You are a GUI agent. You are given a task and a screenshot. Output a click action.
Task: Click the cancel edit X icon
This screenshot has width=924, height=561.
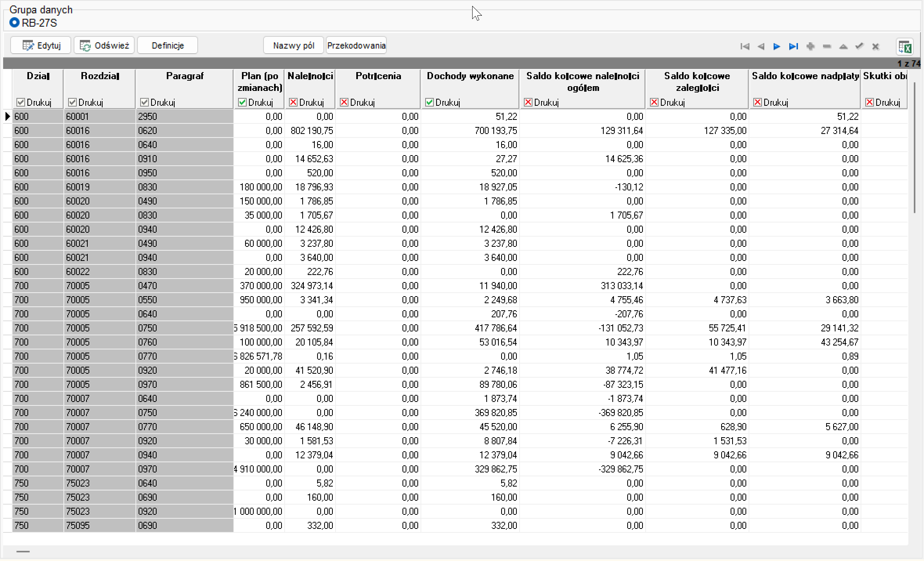coord(876,46)
